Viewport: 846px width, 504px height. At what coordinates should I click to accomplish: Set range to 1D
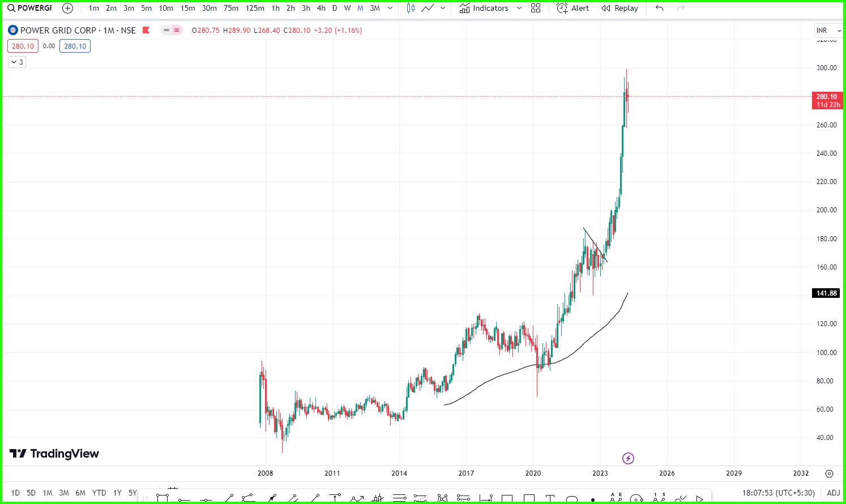[x=15, y=493]
